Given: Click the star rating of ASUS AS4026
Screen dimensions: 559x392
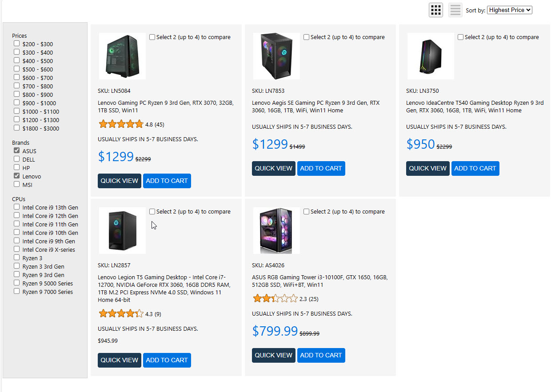Looking at the screenshot, I should [x=275, y=299].
